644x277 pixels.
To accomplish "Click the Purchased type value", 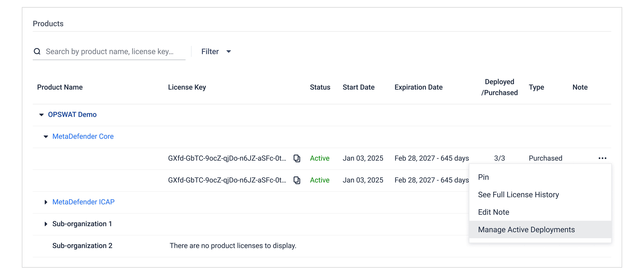I will tap(545, 158).
